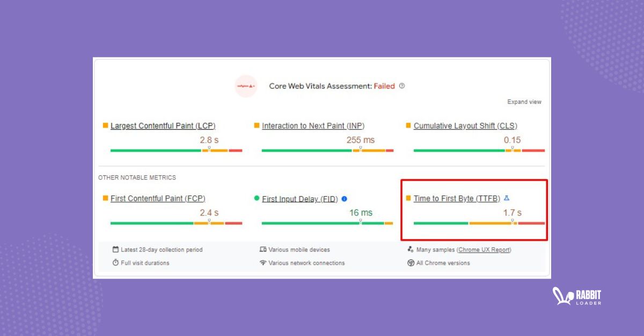This screenshot has height=336, width=644.
Task: Open the Largest Contentful Paint metric details
Action: tap(162, 125)
